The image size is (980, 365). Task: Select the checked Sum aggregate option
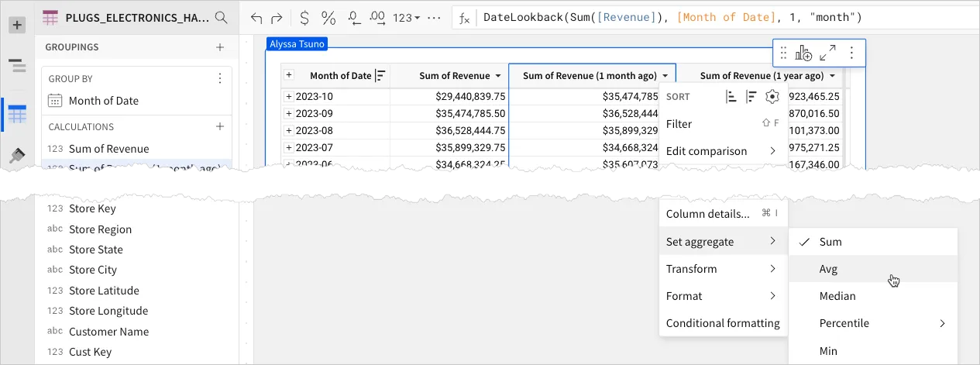[873, 242]
